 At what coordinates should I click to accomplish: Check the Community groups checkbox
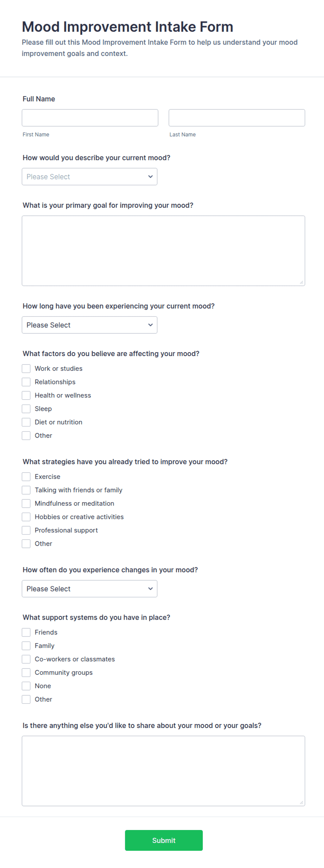point(26,672)
